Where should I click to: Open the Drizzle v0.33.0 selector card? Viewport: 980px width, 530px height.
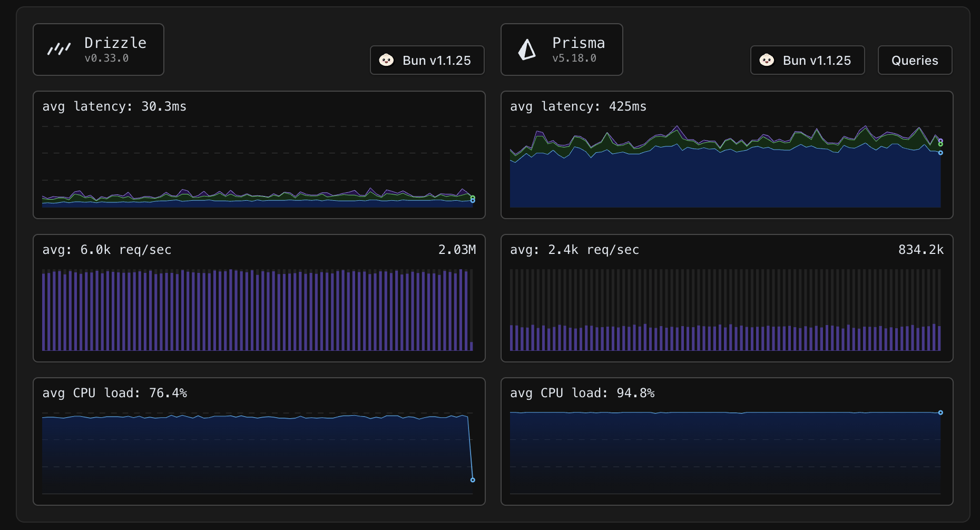99,50
